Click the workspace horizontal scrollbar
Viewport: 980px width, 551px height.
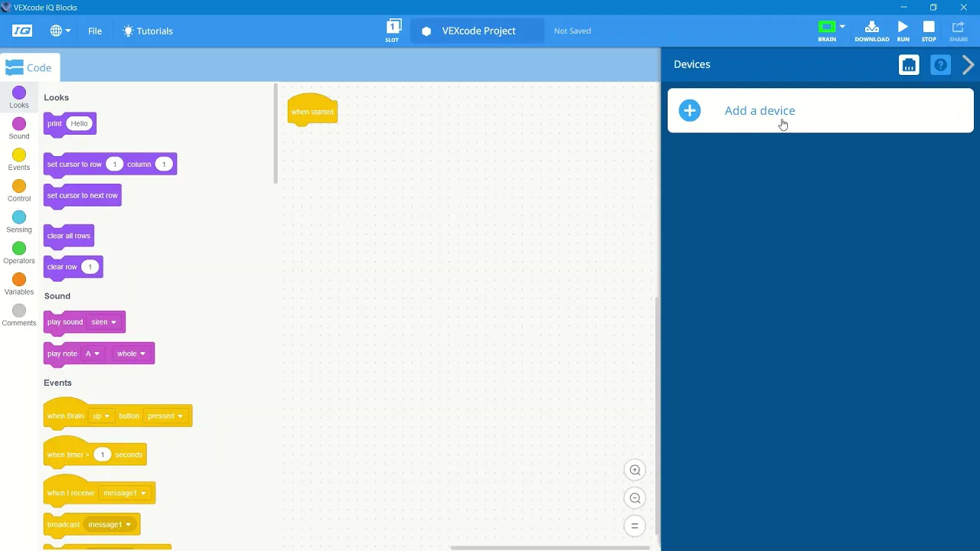[550, 547]
